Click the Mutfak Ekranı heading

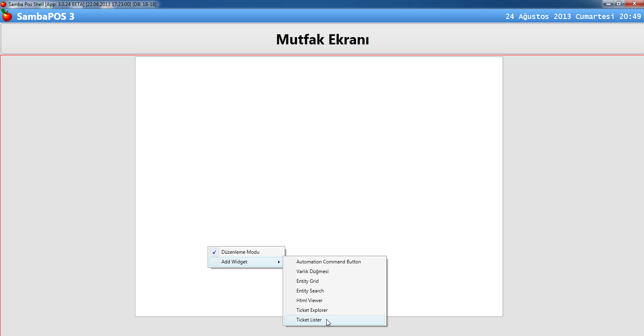(322, 40)
